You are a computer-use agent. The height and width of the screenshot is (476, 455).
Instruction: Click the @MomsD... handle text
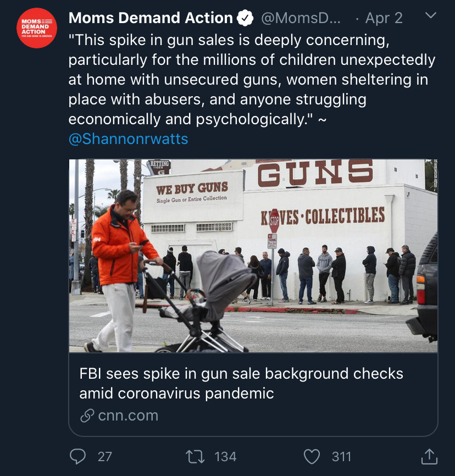click(301, 18)
